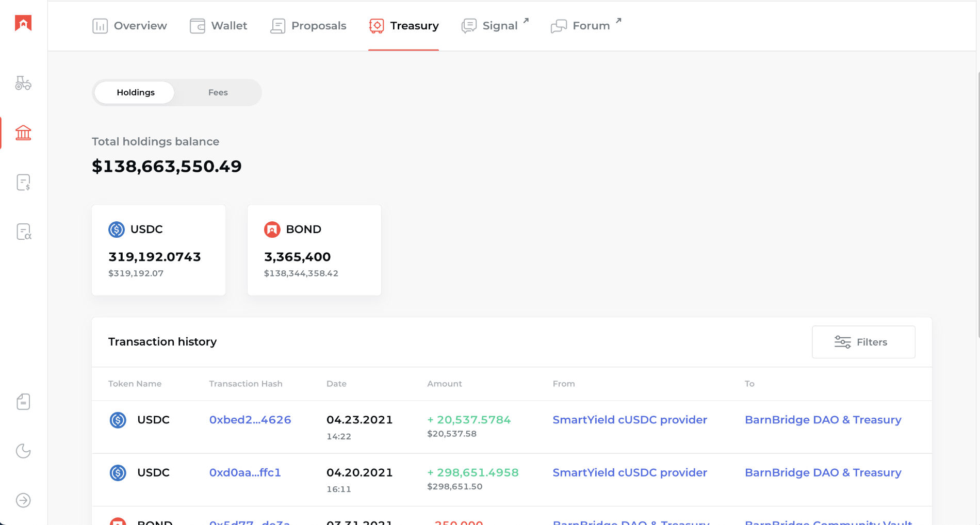
Task: Open the SmartAlpha document icon in the sidebar
Action: click(x=23, y=232)
